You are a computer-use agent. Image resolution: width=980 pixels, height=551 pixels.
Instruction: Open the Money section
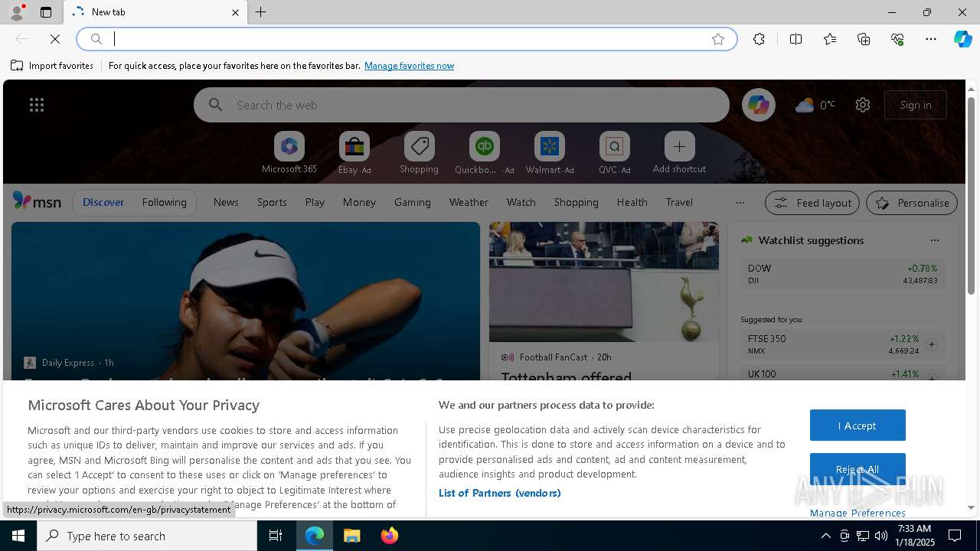click(x=359, y=202)
